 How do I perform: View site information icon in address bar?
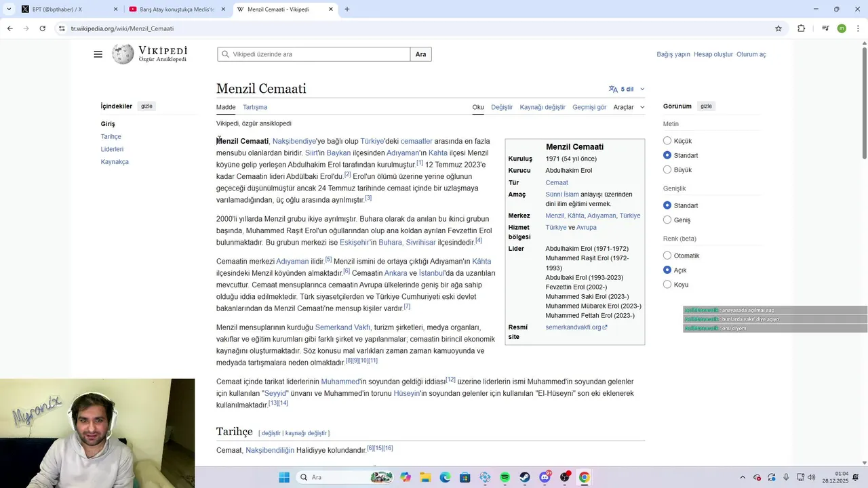coord(62,28)
